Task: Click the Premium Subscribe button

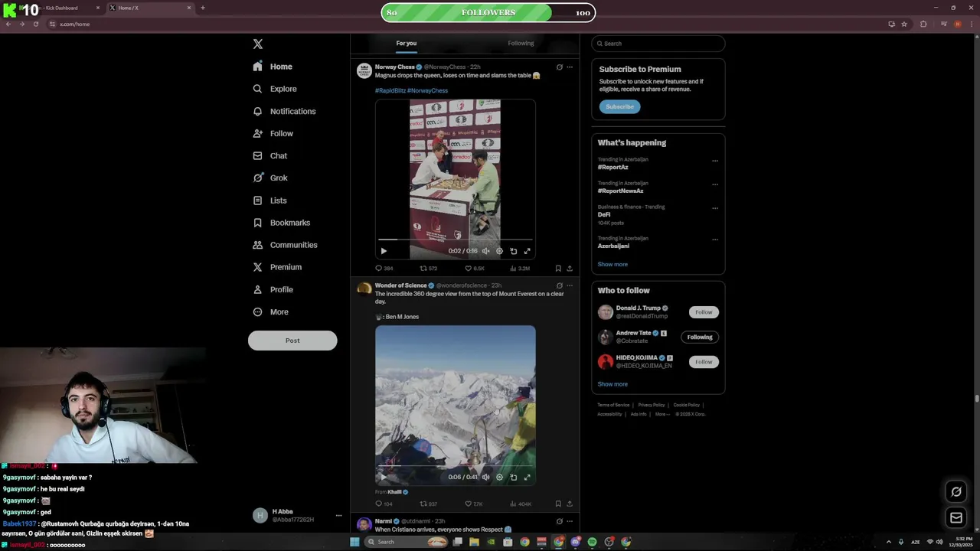Action: pyautogui.click(x=619, y=106)
